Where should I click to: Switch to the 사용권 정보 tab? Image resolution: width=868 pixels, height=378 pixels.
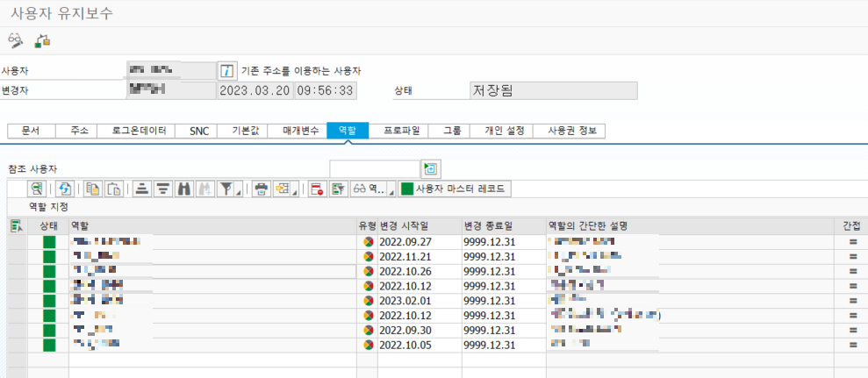point(569,132)
